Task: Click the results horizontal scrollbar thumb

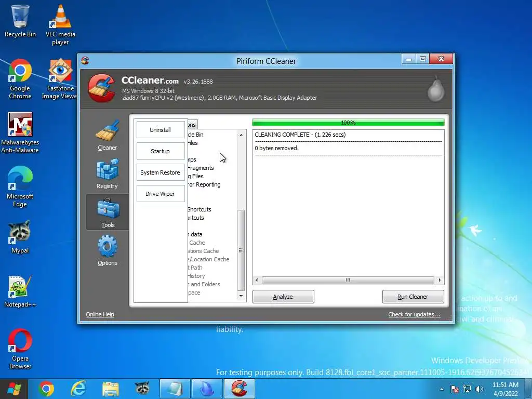Action: [348, 280]
